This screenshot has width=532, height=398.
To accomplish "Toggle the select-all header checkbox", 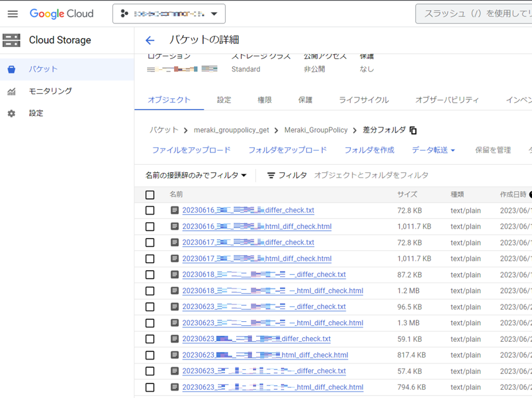I will (x=149, y=195).
